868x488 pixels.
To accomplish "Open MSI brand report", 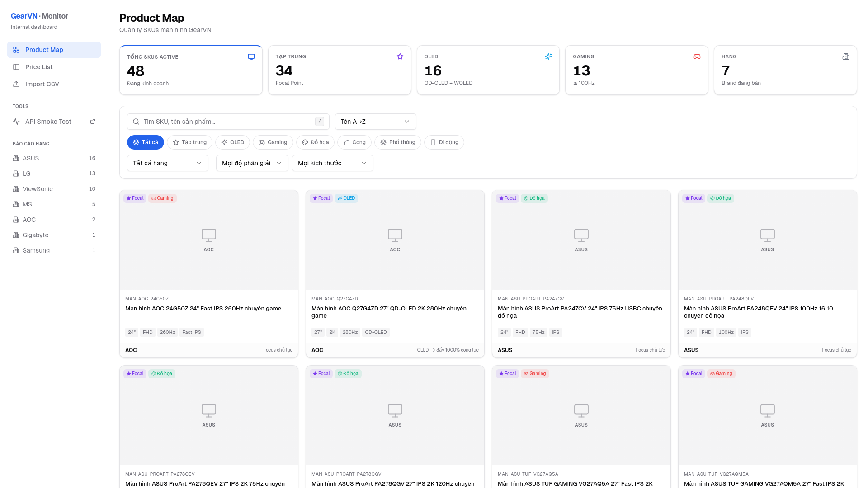I will [54, 204].
